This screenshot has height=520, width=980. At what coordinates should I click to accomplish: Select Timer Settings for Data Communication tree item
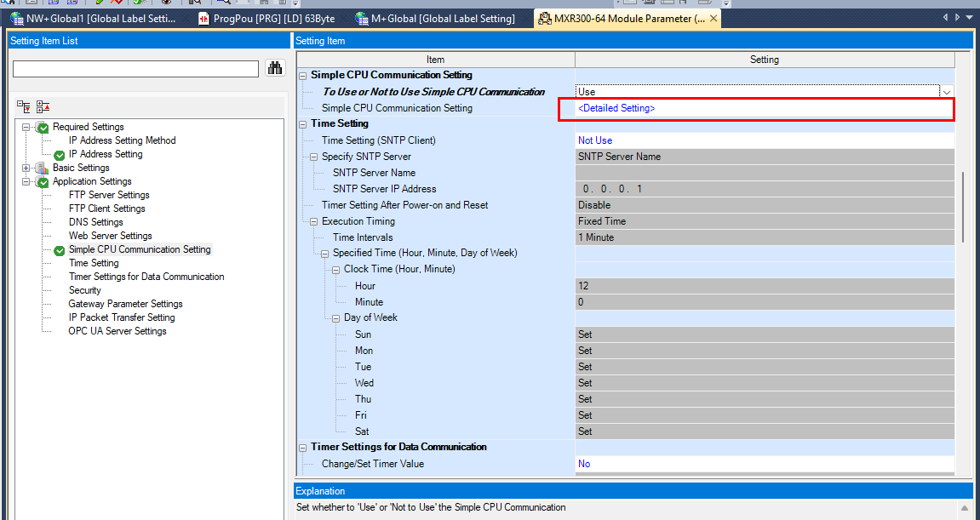146,277
